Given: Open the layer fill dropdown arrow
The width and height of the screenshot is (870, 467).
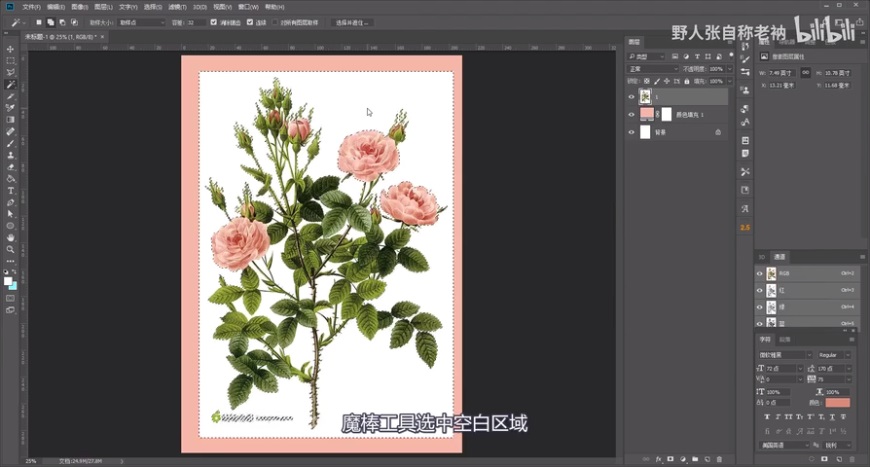Looking at the screenshot, I should click(x=730, y=81).
